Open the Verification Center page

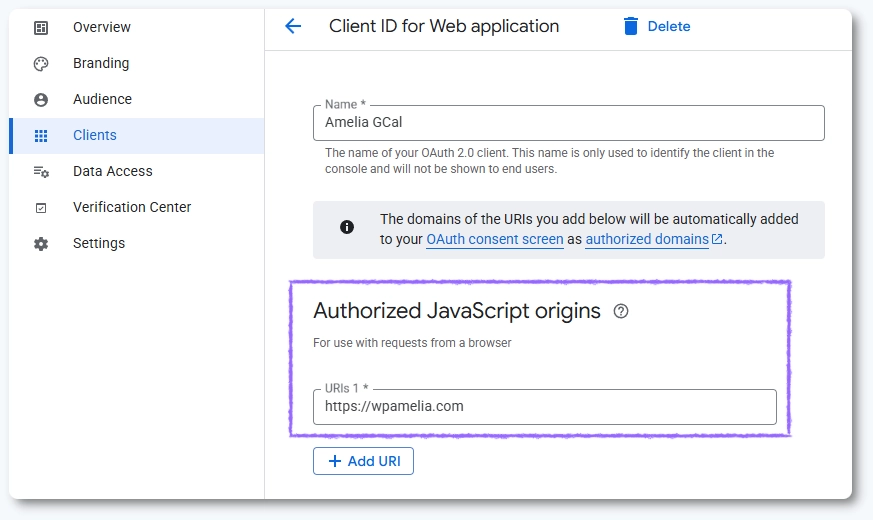132,208
